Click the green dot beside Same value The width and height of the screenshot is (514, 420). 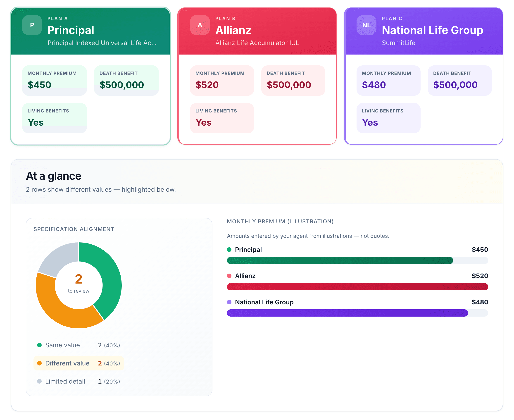39,345
